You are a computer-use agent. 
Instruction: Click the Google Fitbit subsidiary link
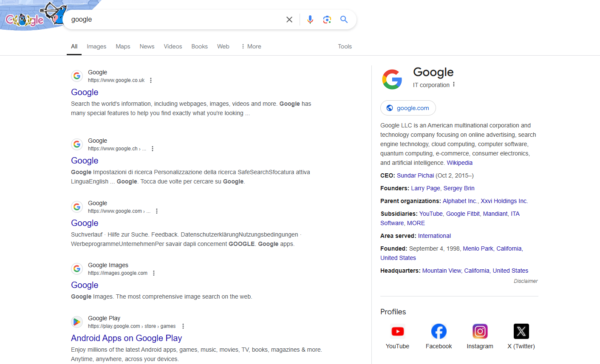pyautogui.click(x=463, y=214)
